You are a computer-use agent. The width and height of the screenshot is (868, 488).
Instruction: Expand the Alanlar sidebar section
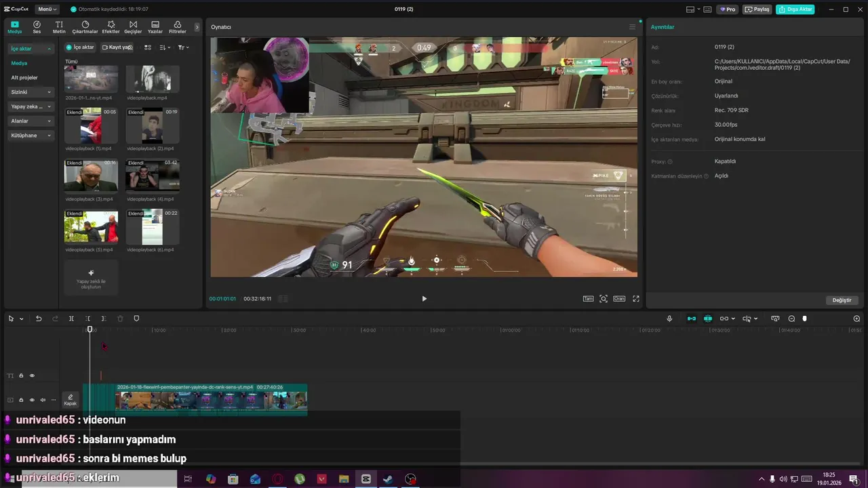point(31,121)
